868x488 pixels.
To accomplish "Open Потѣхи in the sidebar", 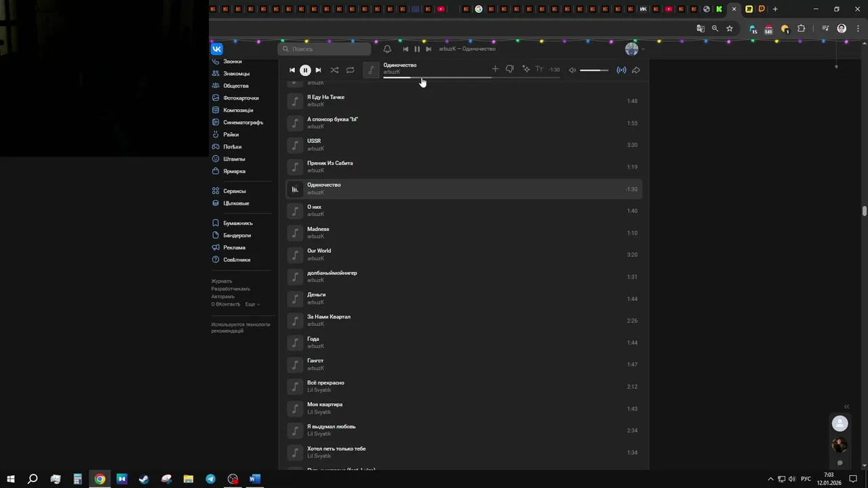I will tap(232, 147).
